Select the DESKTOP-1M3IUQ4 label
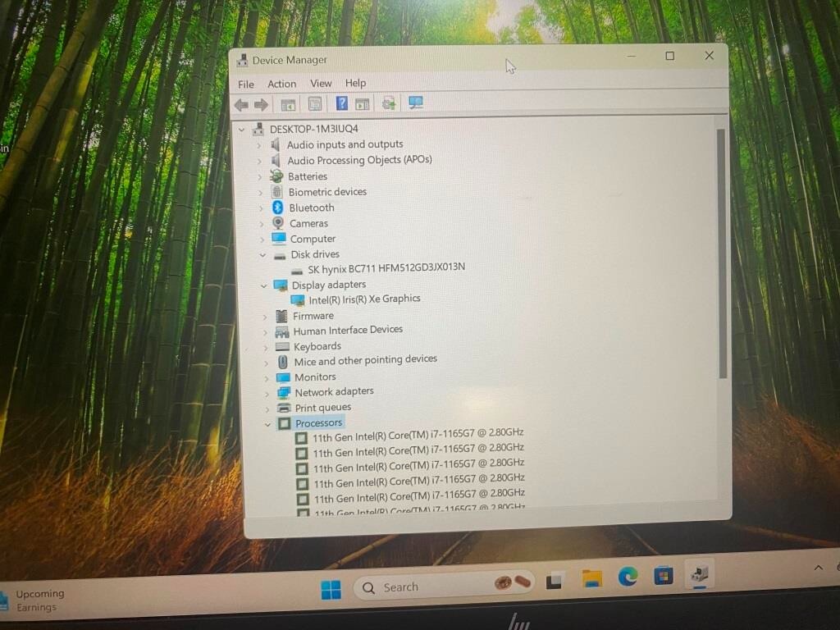This screenshot has height=630, width=840. click(x=314, y=129)
